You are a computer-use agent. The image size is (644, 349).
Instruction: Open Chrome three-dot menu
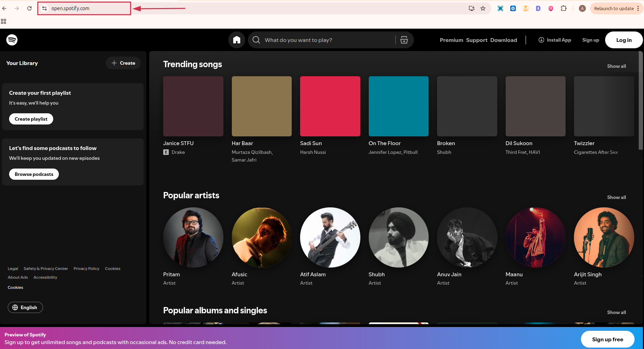point(638,8)
